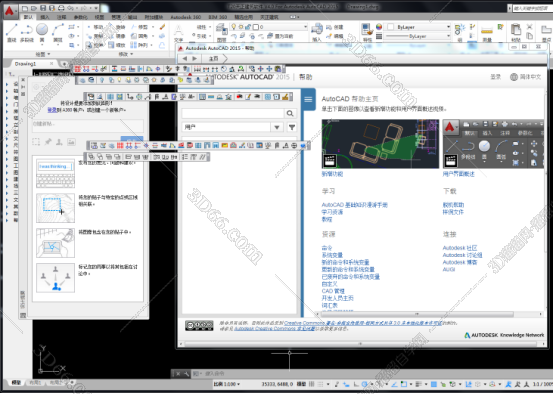
Task: Open the 新增功能 link in Help
Action: tap(332, 174)
